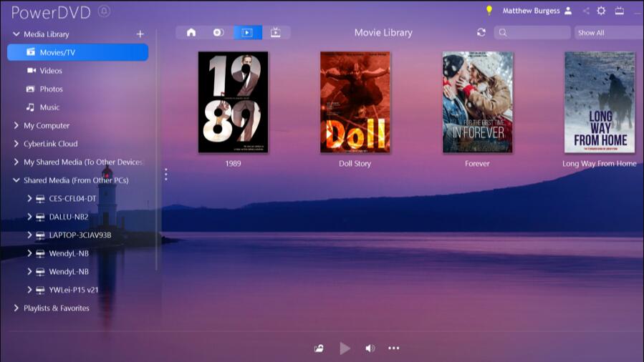
Task: Select the DALLU-NB2 computer icon
Action: coord(40,217)
